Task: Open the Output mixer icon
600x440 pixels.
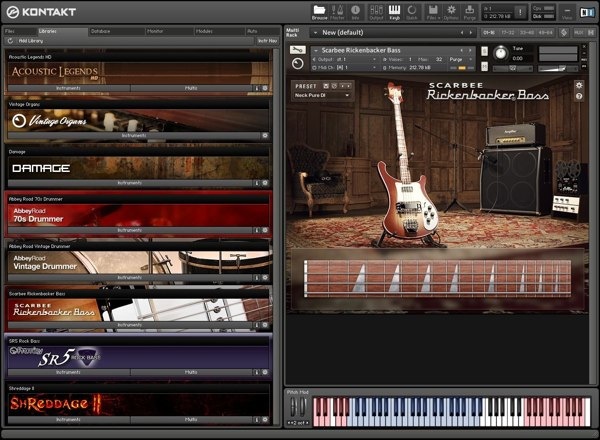Action: (376, 12)
